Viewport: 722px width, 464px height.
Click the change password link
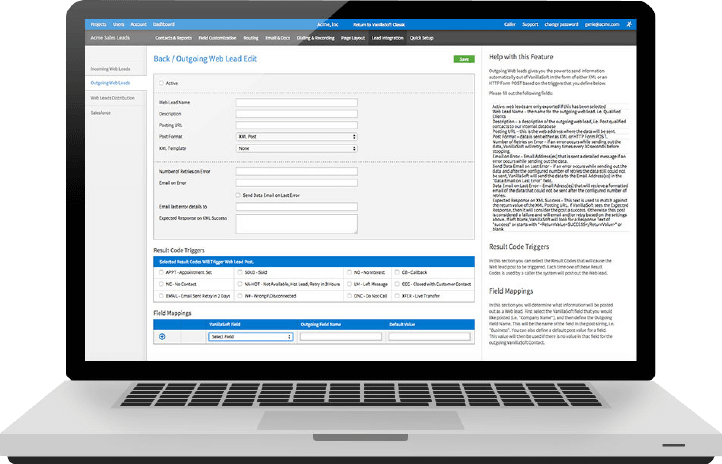561,24
